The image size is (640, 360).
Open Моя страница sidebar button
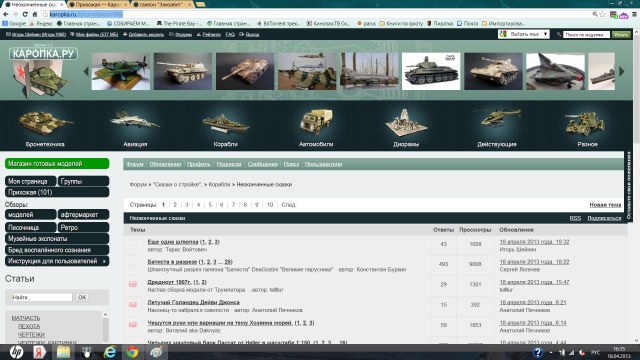(31, 181)
